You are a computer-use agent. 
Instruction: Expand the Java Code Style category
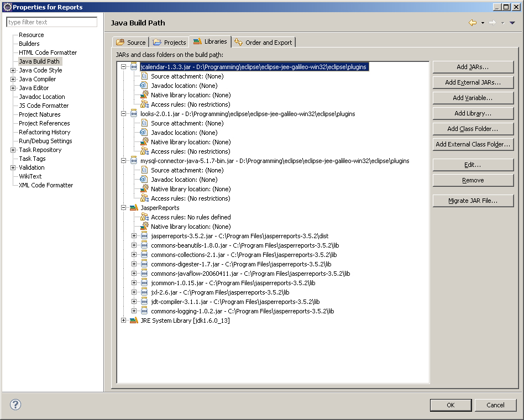pyautogui.click(x=13, y=70)
